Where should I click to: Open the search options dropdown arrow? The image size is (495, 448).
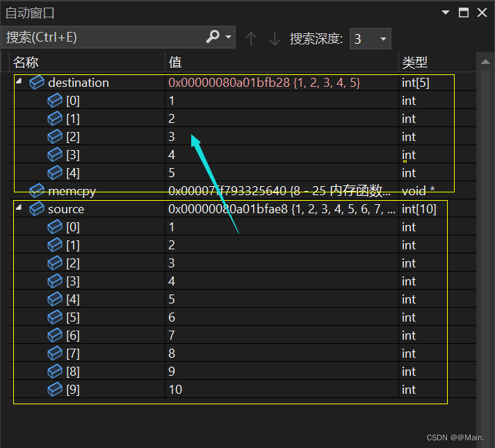tap(229, 37)
